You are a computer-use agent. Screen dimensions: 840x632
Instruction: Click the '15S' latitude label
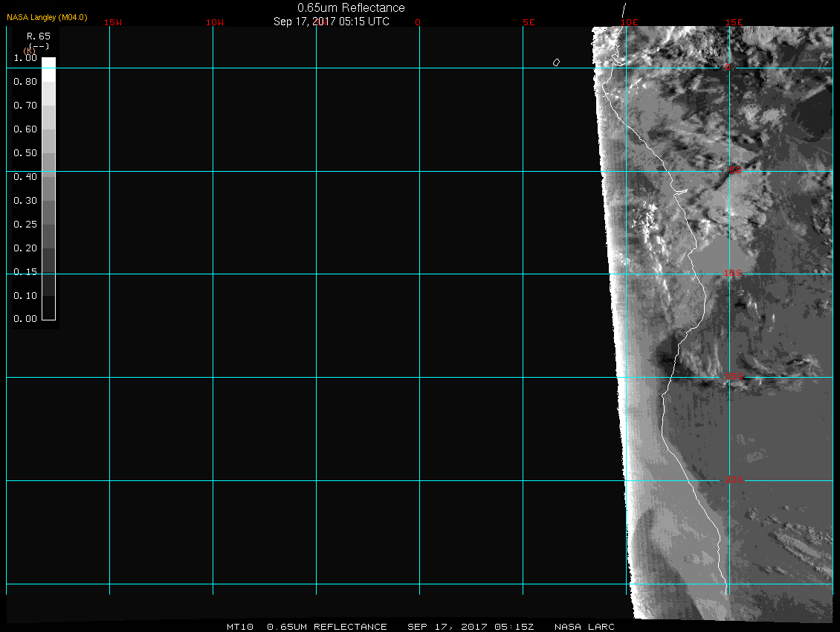[x=734, y=376]
